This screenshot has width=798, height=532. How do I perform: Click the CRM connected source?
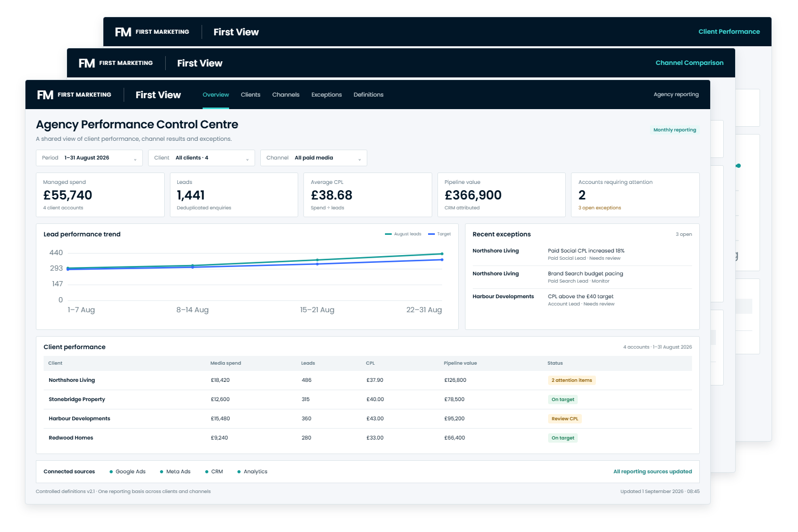pyautogui.click(x=214, y=472)
